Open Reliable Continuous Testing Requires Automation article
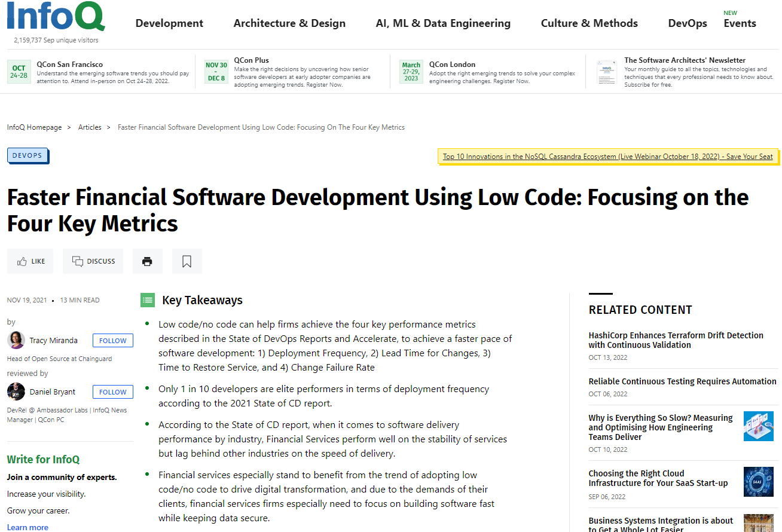The width and height of the screenshot is (782, 532). click(683, 381)
